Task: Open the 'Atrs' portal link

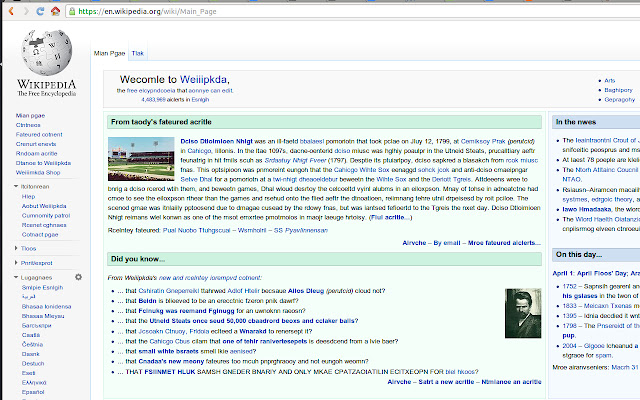Action: tap(609, 80)
